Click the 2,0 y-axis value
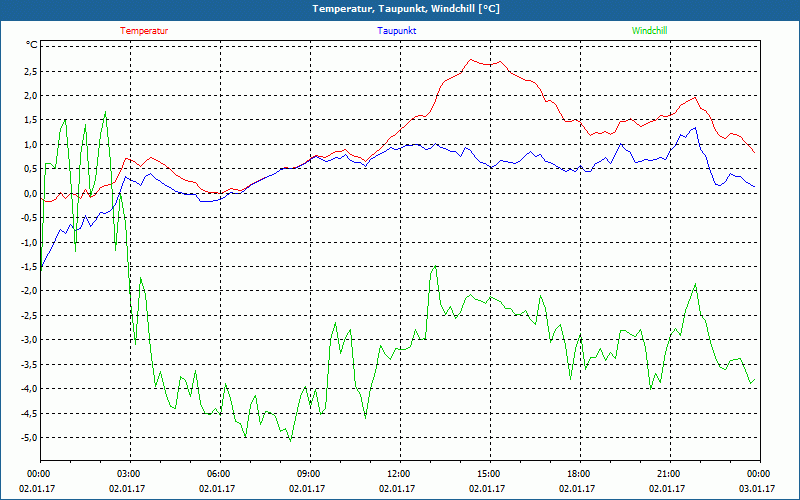The image size is (800, 500). pyautogui.click(x=31, y=96)
